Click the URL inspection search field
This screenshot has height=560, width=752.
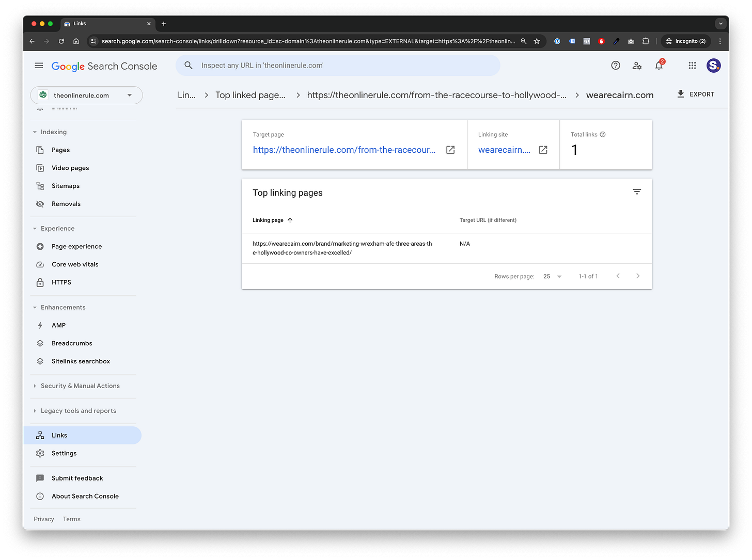(x=338, y=66)
